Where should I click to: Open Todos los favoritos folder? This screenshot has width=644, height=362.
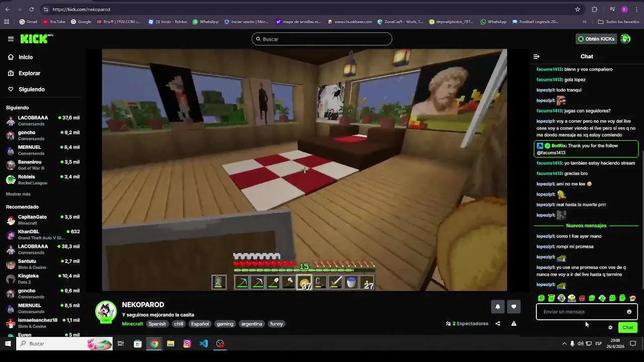pos(618,22)
